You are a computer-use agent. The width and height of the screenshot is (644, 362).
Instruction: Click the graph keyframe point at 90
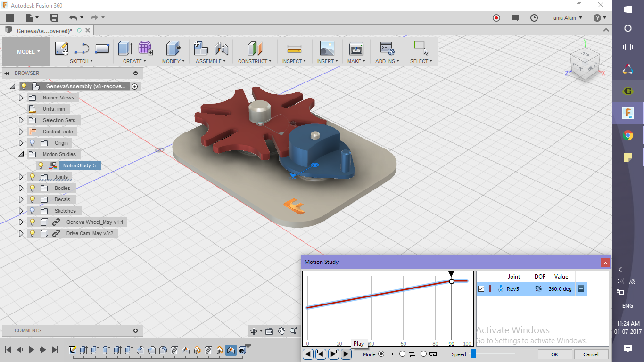[x=452, y=281]
